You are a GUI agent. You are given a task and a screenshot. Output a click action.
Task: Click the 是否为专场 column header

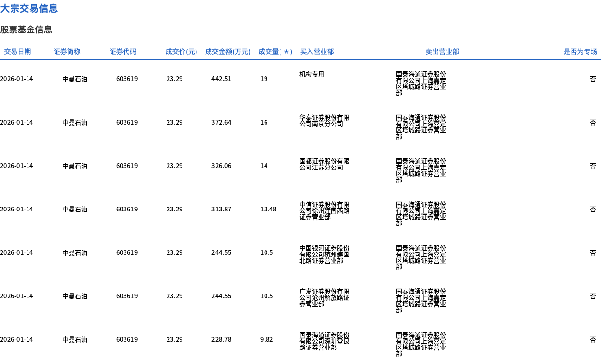coord(580,52)
